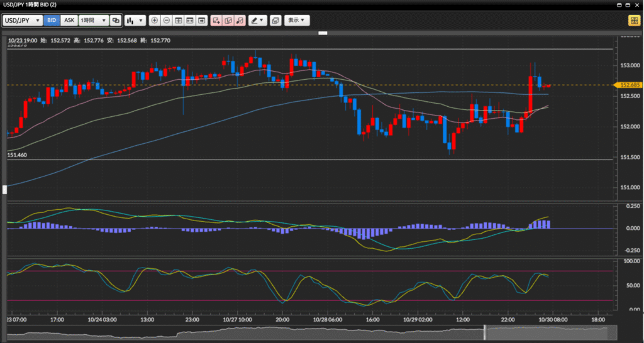Screen dimensions: 644x343
Task: Click the zoom out minus icon
Action: 167,20
